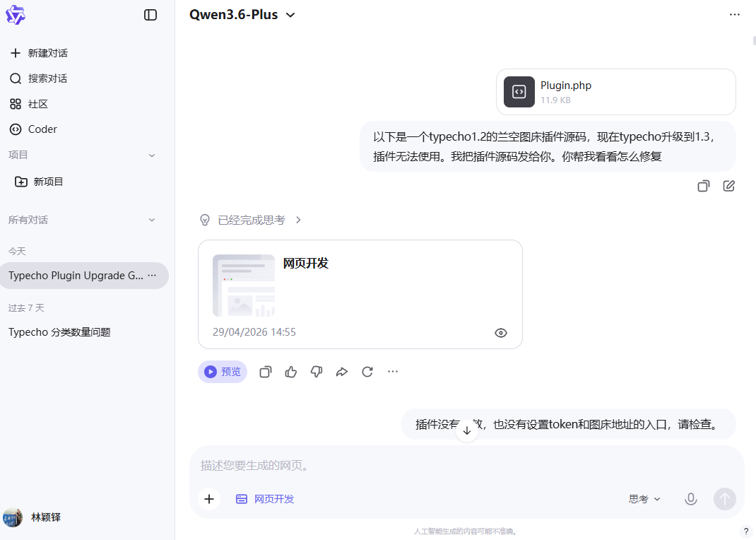The height and width of the screenshot is (540, 756).
Task: Create a 新项目 new project
Action: (39, 182)
